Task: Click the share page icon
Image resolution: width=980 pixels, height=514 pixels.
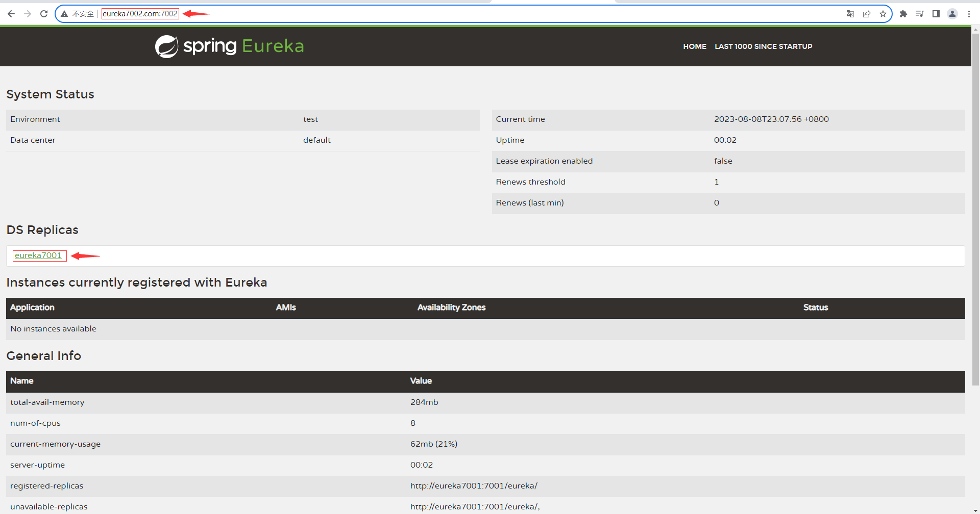Action: point(867,14)
